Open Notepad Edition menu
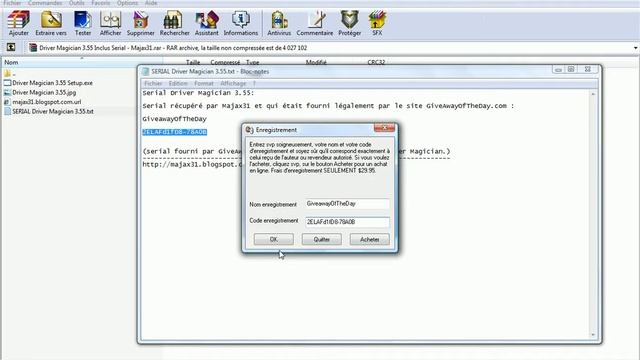The width and height of the screenshot is (640, 360). [178, 83]
